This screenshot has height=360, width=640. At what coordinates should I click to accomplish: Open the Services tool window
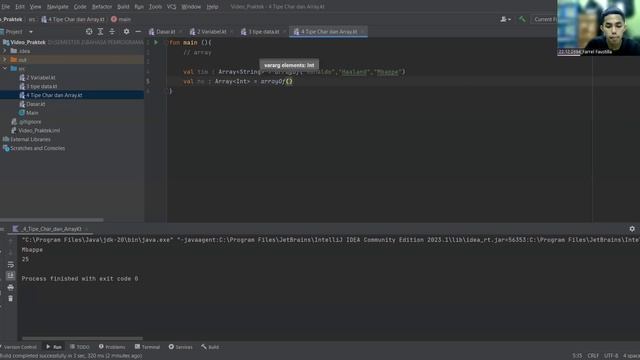(x=180, y=347)
